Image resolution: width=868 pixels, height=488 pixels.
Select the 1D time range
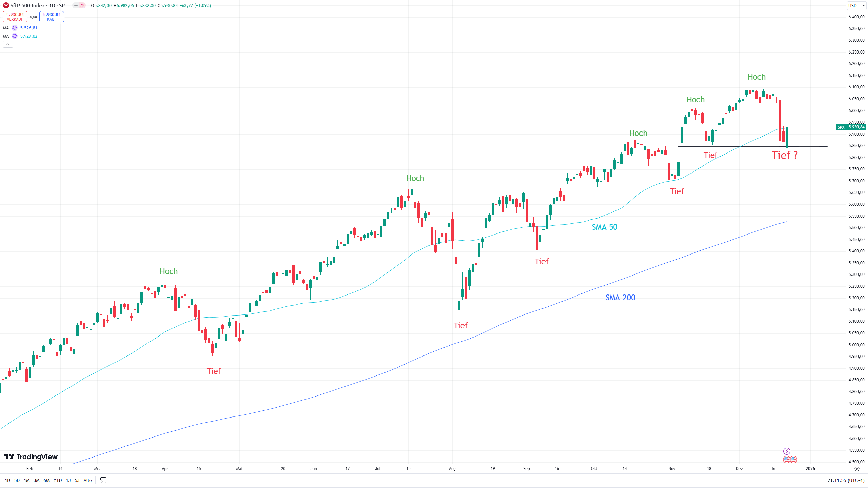tap(7, 480)
